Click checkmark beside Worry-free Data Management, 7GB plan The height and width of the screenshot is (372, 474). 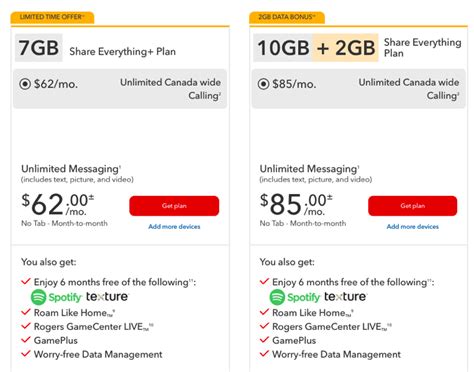pos(26,353)
